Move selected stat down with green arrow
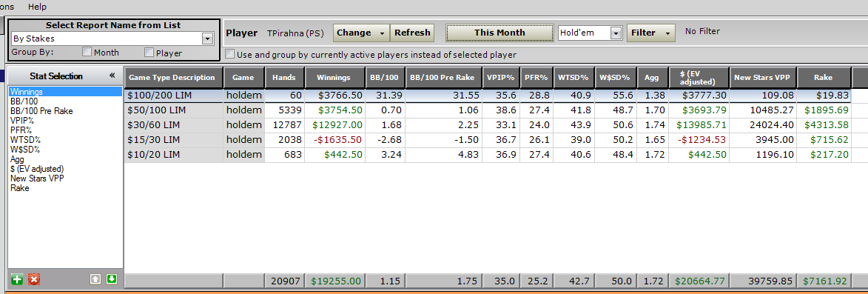This screenshot has width=868, height=294. pos(111,279)
